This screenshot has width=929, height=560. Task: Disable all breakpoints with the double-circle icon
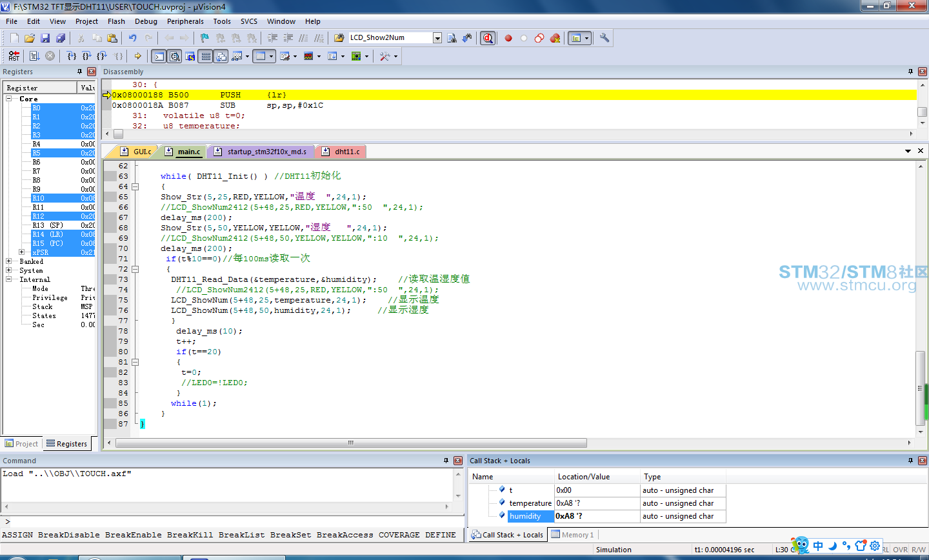pyautogui.click(x=539, y=38)
